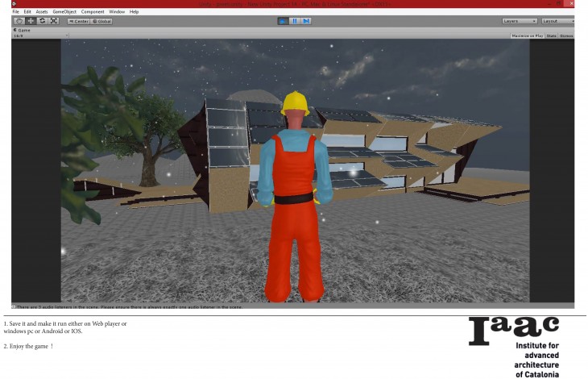588x379 pixels.
Task: Open the Layers dropdown
Action: [518, 21]
